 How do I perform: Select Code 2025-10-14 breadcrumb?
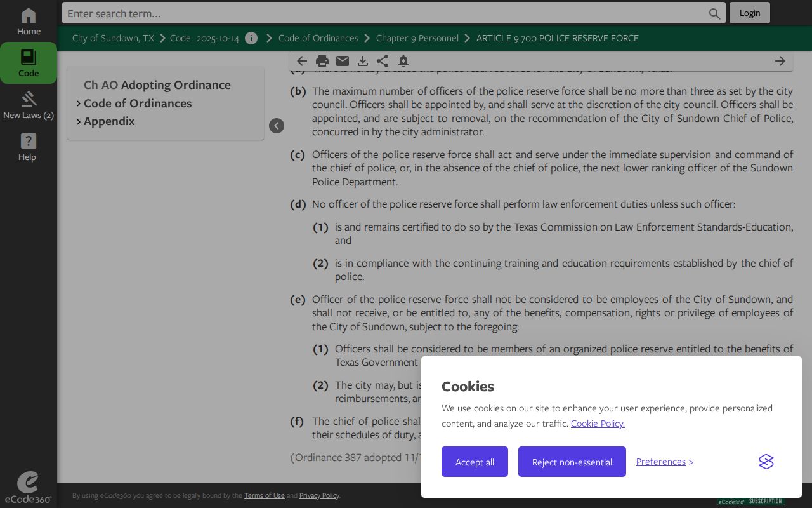(204, 38)
